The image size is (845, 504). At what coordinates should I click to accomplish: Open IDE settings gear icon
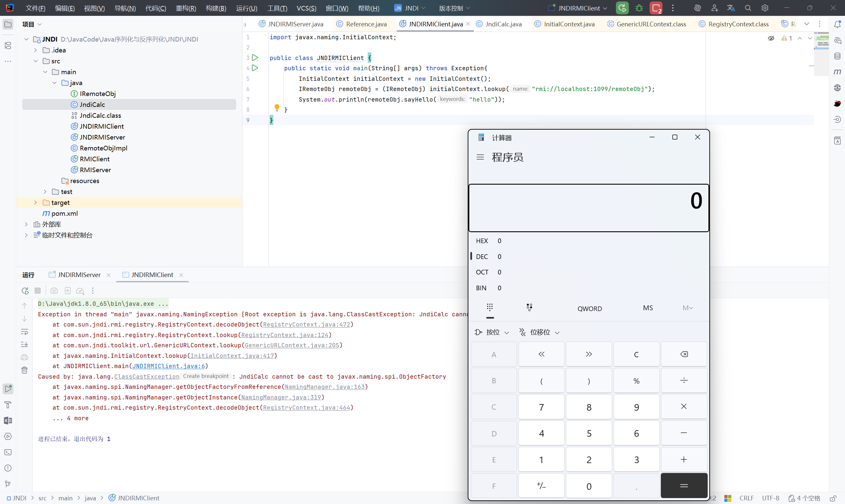[x=764, y=8]
